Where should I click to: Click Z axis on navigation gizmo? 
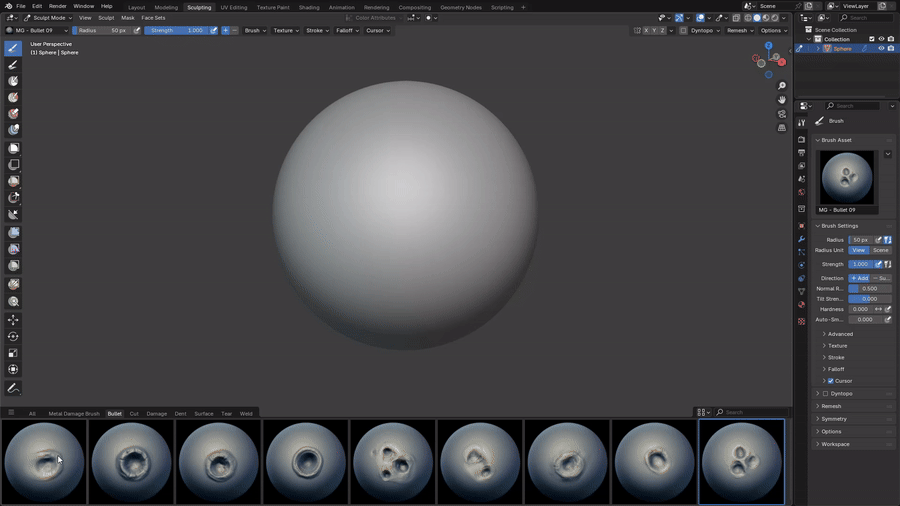pos(769,46)
